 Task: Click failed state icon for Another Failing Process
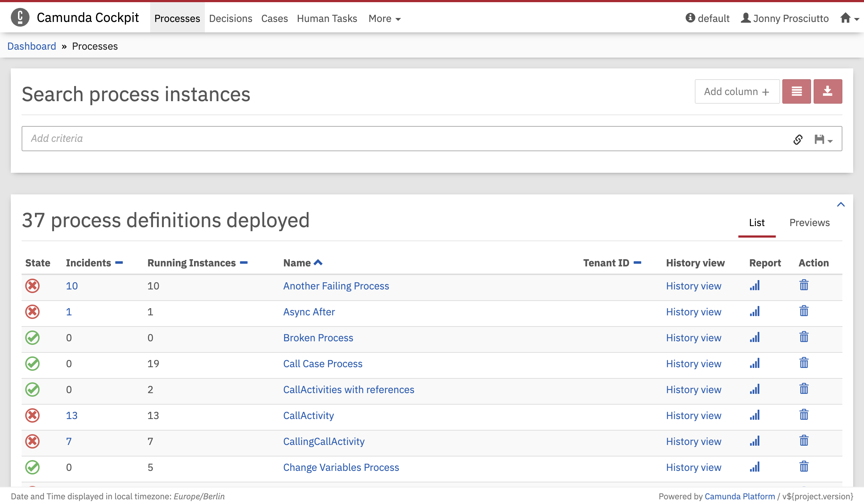coord(32,286)
